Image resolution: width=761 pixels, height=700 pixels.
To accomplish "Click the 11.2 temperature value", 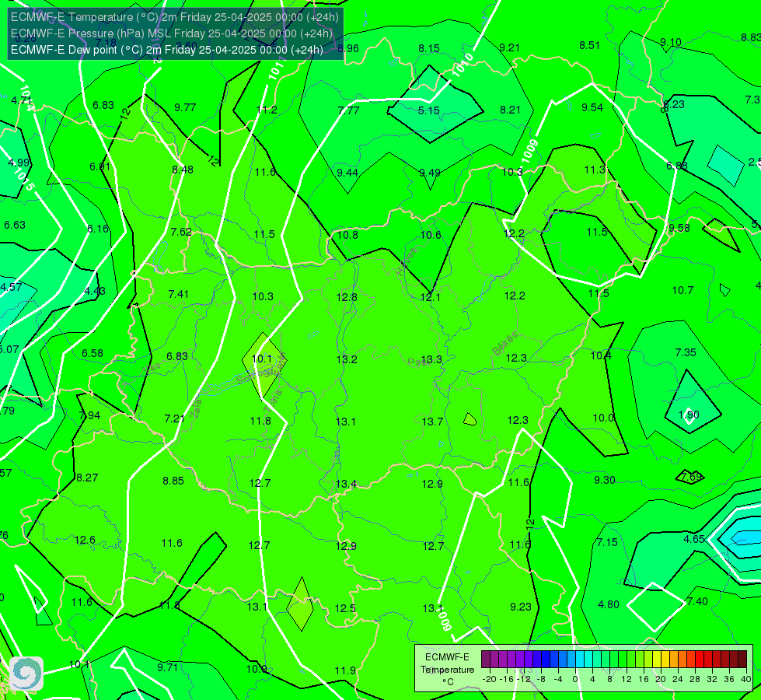I will 267,110.
